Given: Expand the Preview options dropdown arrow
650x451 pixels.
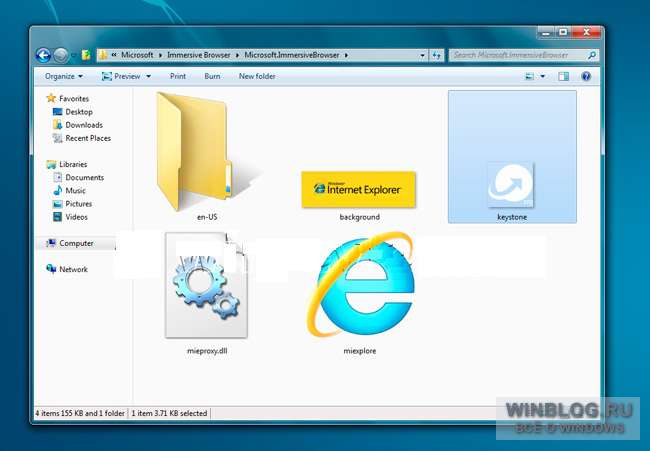Looking at the screenshot, I should coord(149,76).
